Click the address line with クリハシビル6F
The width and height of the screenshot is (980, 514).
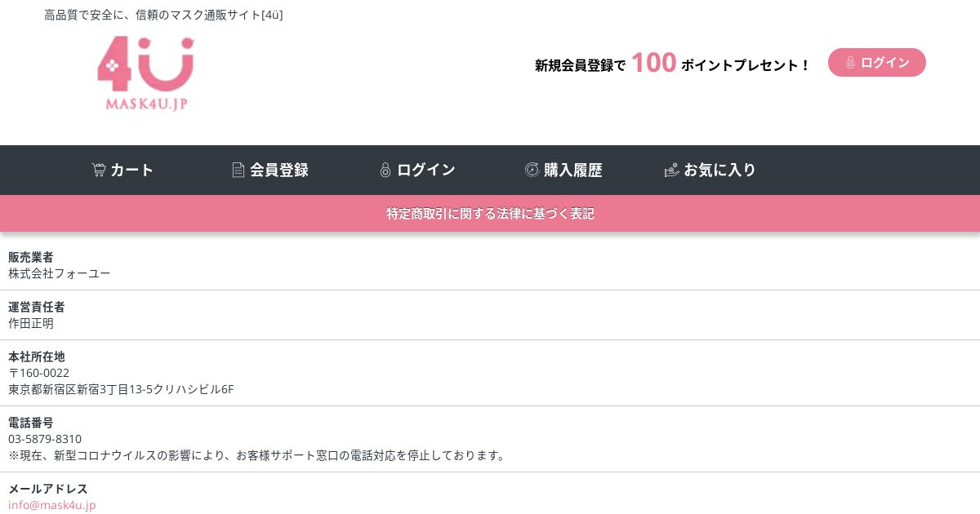122,389
